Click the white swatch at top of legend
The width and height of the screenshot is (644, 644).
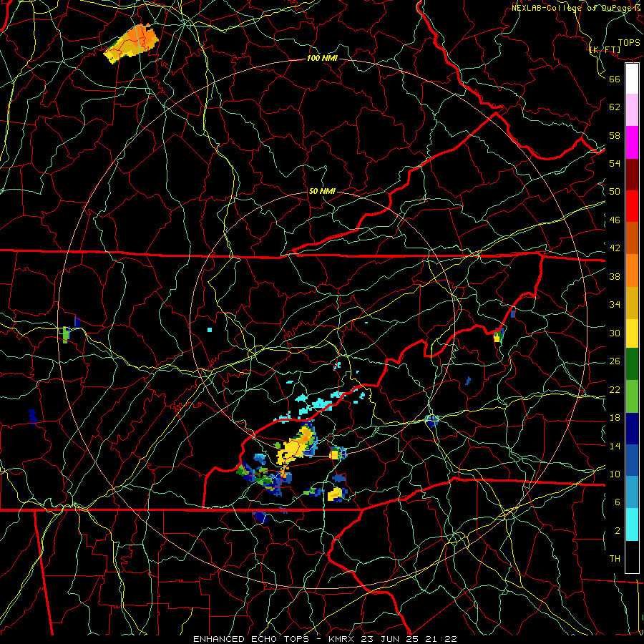tap(632, 79)
